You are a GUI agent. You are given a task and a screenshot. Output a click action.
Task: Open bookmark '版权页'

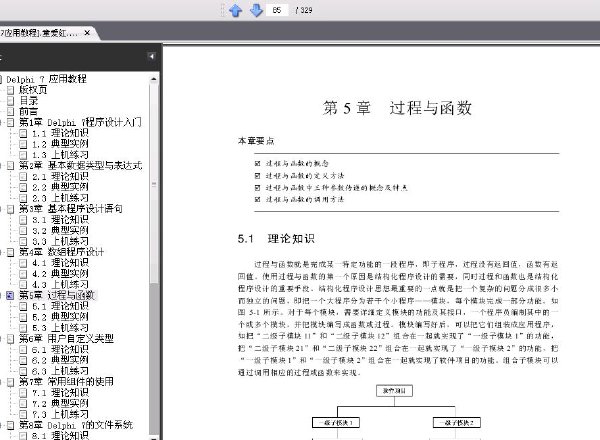(33, 90)
